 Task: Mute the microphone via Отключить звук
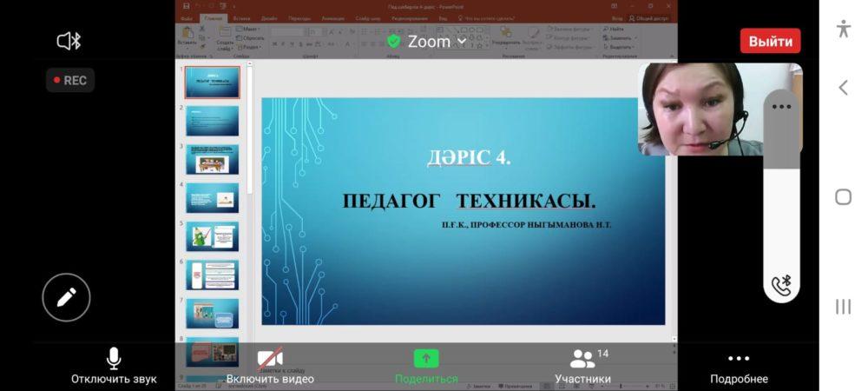coord(114,366)
